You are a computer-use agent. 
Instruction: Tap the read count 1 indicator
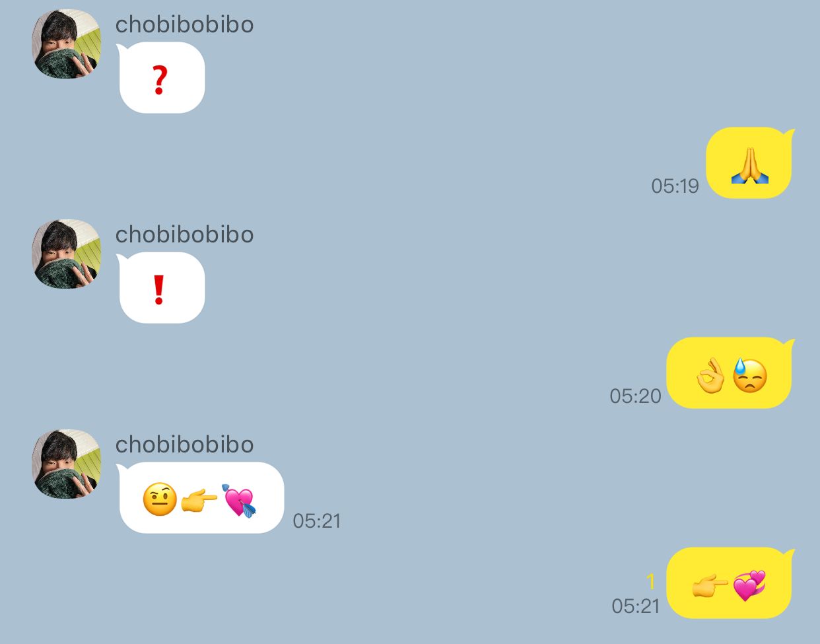(651, 581)
